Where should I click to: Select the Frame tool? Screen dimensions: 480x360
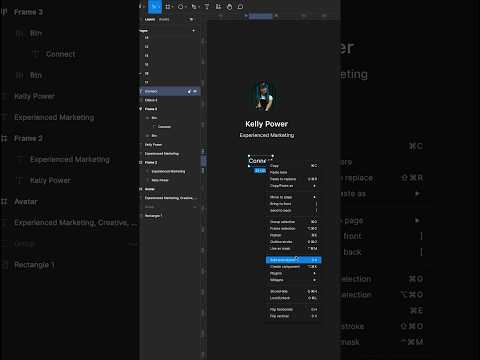tap(168, 7)
